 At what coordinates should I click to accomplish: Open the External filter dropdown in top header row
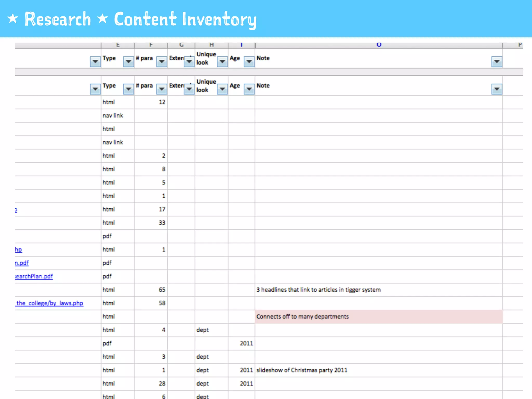click(189, 62)
